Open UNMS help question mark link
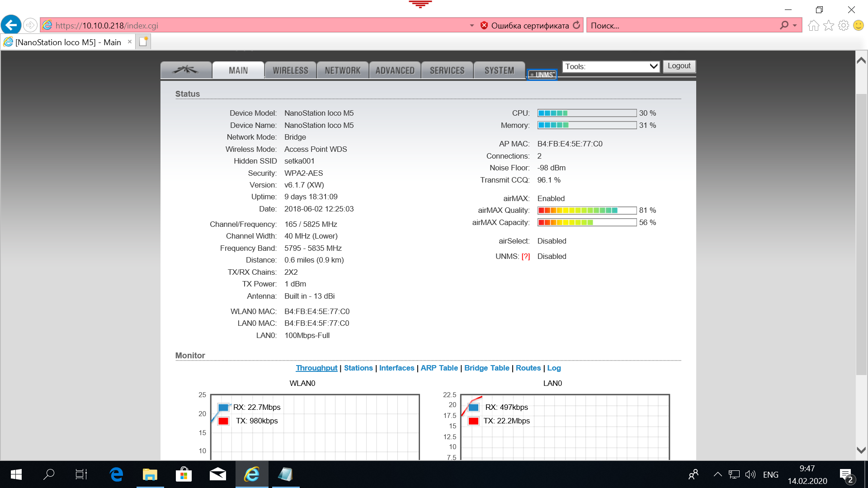 (525, 256)
